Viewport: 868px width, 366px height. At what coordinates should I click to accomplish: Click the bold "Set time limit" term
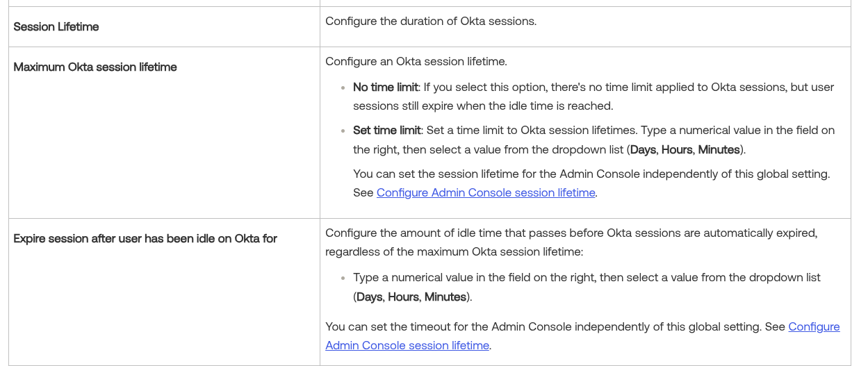coord(386,131)
